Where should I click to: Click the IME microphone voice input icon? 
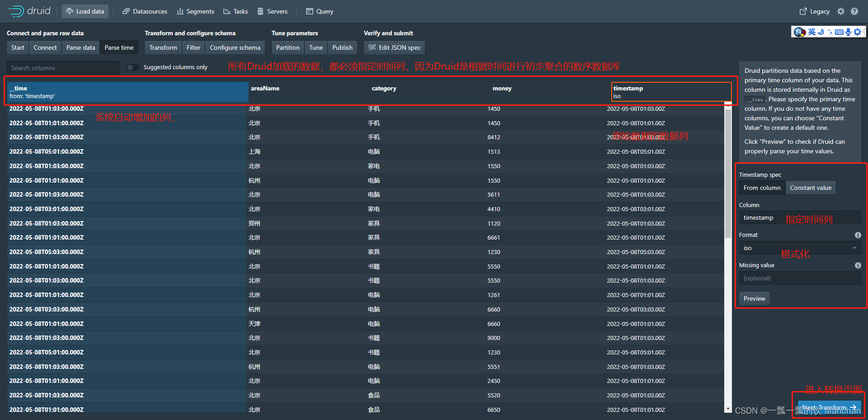[x=848, y=32]
